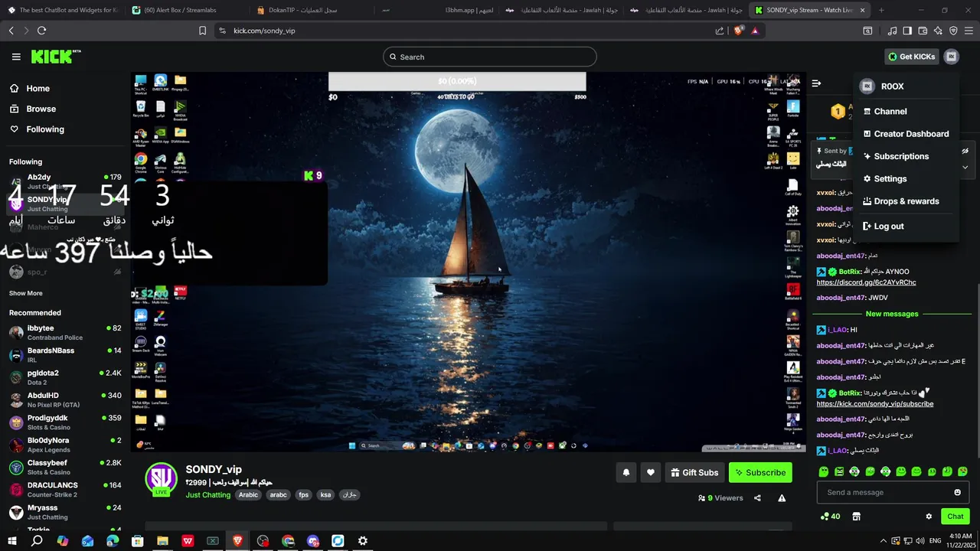Open Windows Start menu
This screenshot has width=980, height=551.
(x=11, y=541)
